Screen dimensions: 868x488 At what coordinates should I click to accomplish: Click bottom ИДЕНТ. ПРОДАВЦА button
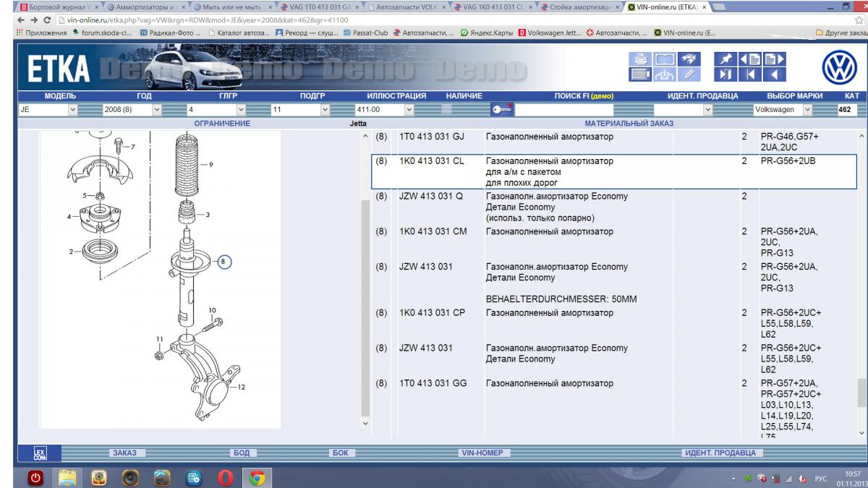click(720, 453)
